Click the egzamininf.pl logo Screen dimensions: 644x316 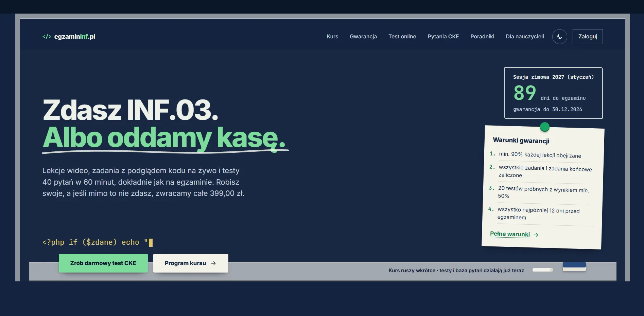click(69, 37)
